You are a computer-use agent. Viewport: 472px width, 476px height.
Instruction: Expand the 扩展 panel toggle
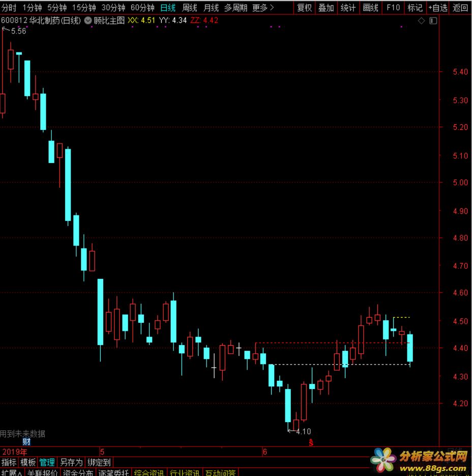click(x=11, y=472)
